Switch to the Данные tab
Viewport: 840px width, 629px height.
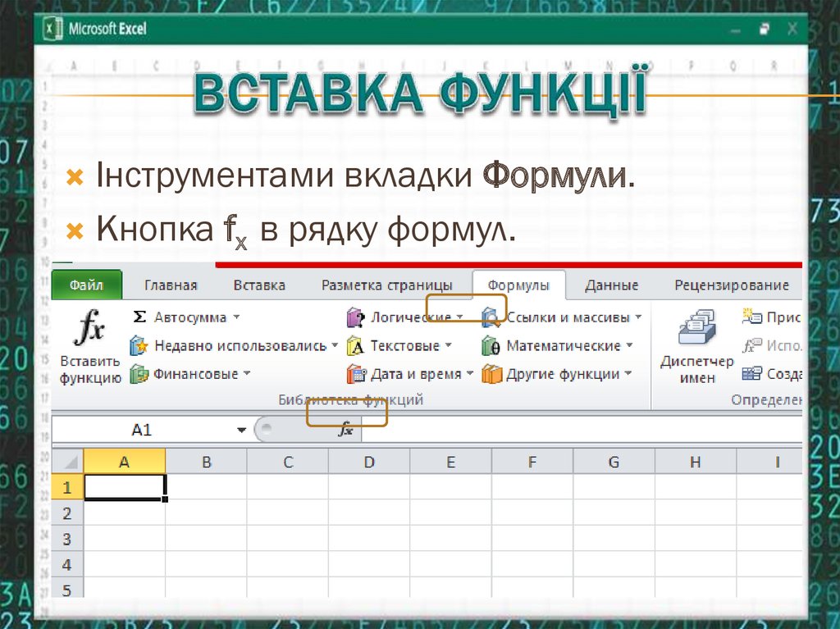coord(612,285)
